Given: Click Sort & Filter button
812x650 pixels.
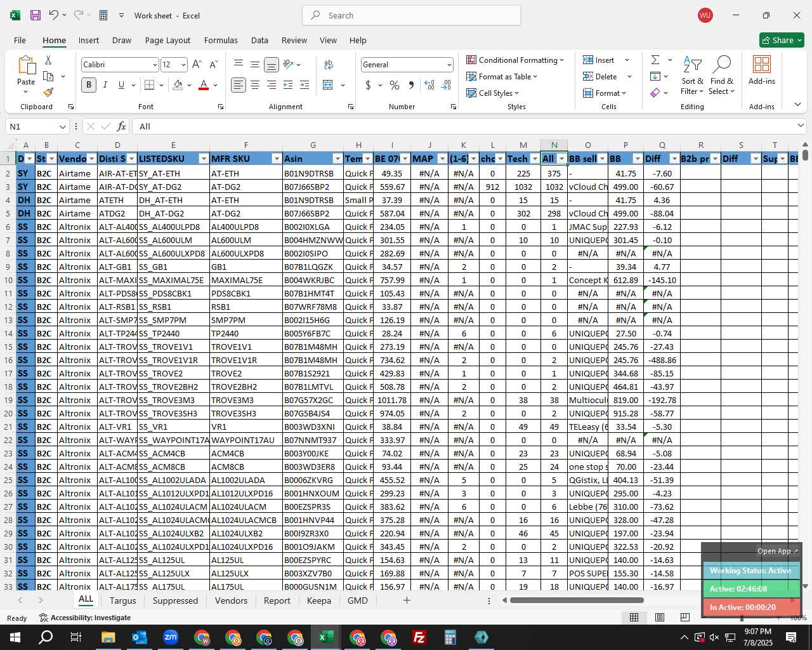Looking at the screenshot, I should [x=692, y=76].
